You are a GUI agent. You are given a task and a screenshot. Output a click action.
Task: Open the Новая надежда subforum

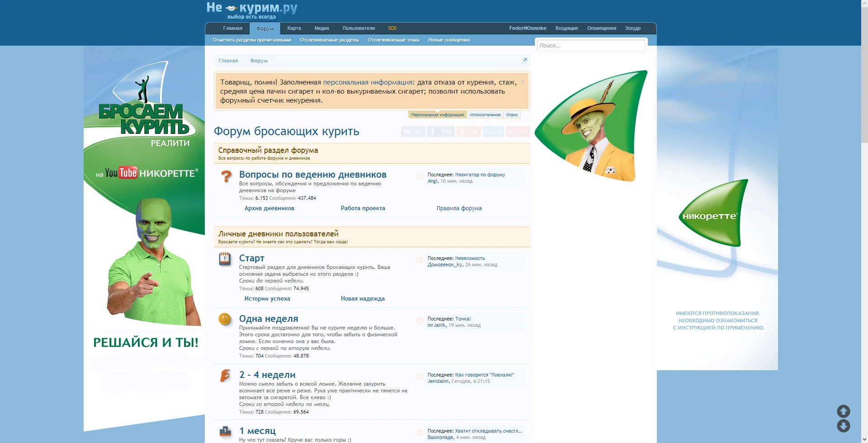[363, 299]
